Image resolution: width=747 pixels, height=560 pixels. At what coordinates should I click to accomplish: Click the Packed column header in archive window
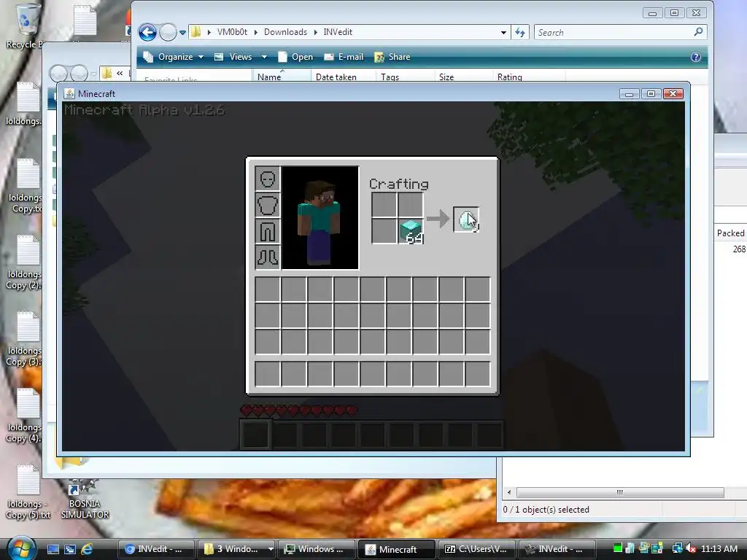[730, 233]
